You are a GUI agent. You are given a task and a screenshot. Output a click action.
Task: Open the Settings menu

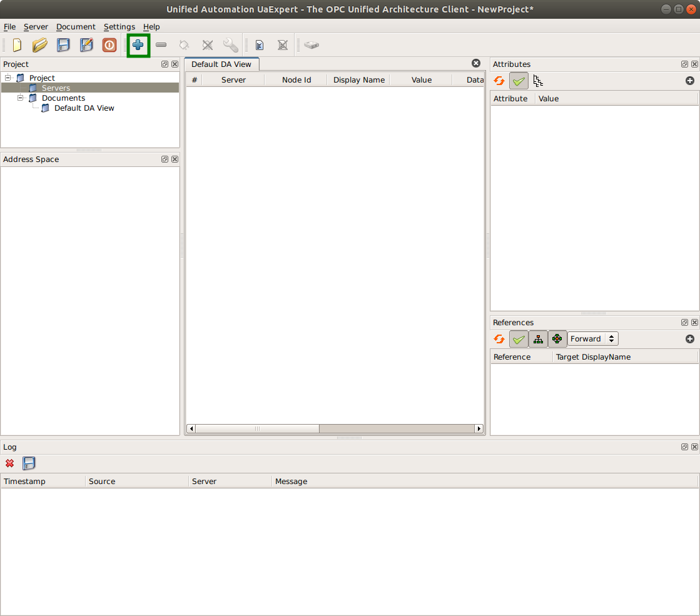(119, 27)
